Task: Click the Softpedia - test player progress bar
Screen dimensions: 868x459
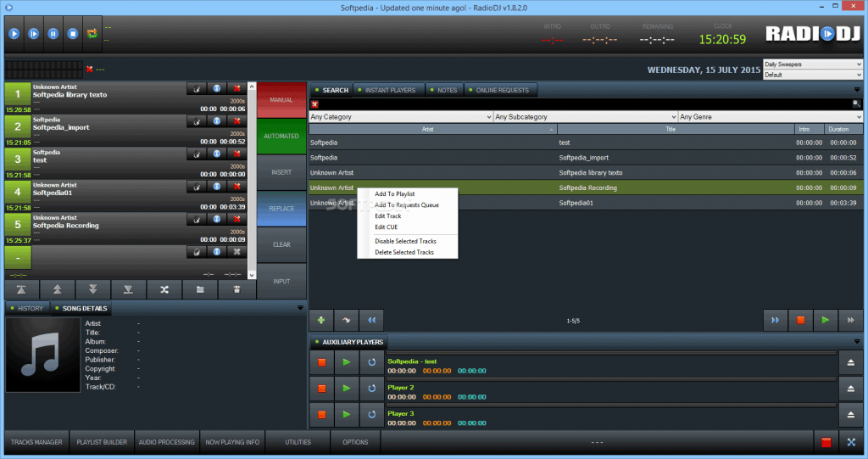Action: tap(610, 353)
